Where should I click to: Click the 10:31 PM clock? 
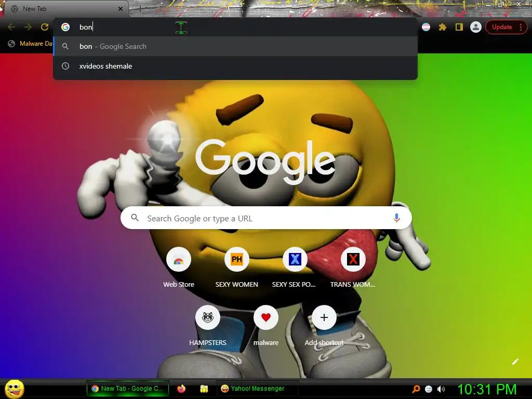click(x=487, y=389)
